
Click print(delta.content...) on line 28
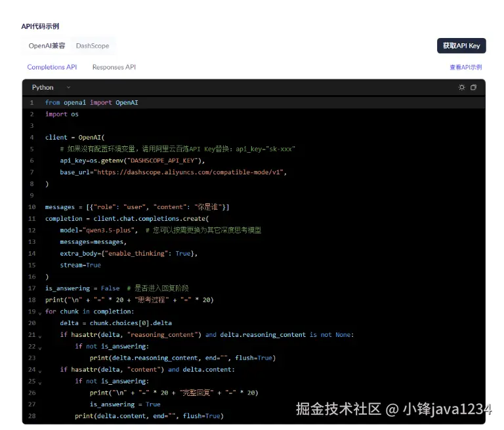[149, 416]
